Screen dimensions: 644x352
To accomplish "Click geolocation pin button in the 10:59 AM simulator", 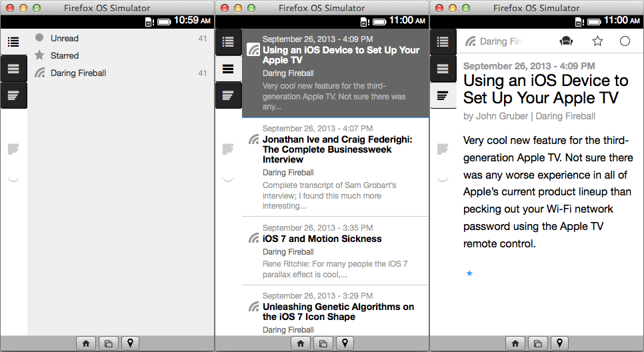I will (x=130, y=343).
